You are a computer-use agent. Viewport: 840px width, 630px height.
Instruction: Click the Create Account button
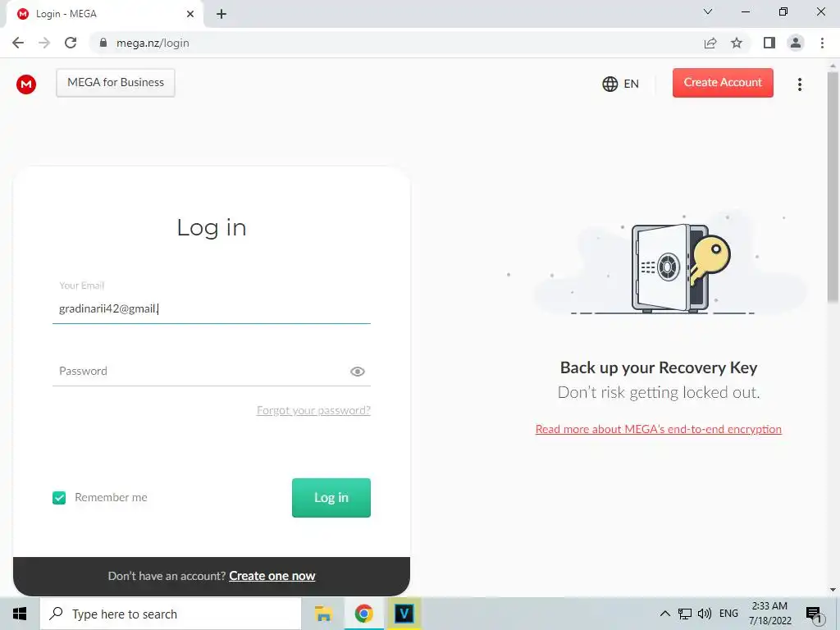723,83
